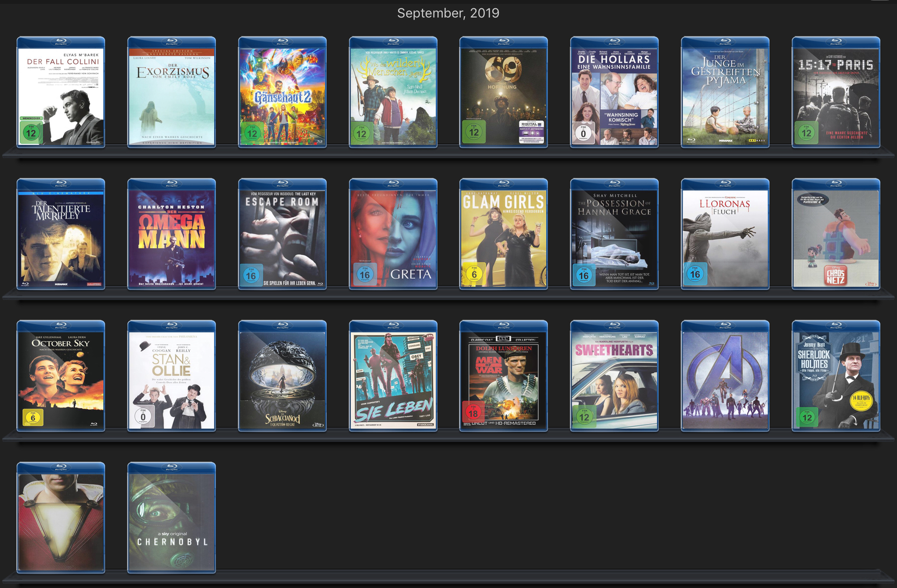This screenshot has width=897, height=588.
Task: Open the Avengers logo movie cover
Action: tap(725, 376)
